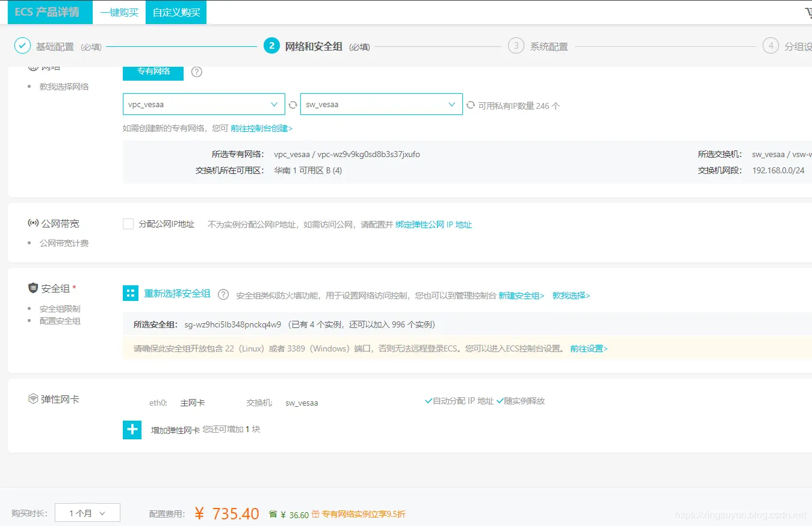Screen dimensions: 812x526
Task: Click the price ¥ 735.40
Action: 227,513
